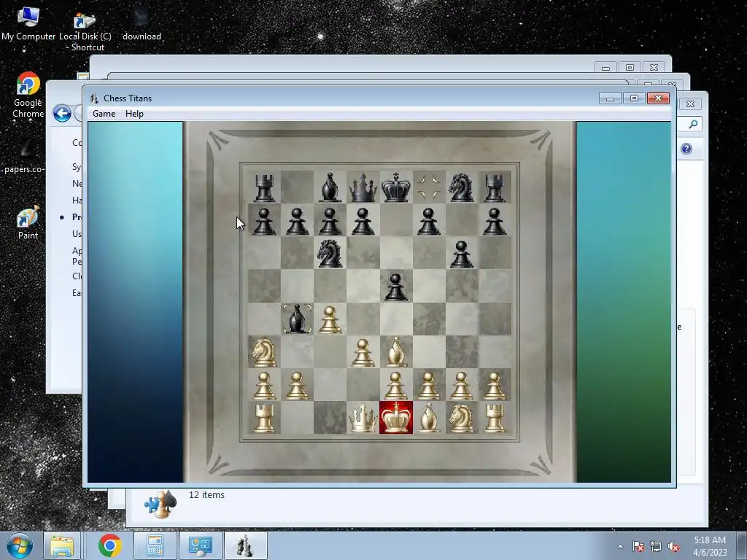Image resolution: width=747 pixels, height=560 pixels.
Task: Click the white king in check
Action: pyautogui.click(x=396, y=418)
